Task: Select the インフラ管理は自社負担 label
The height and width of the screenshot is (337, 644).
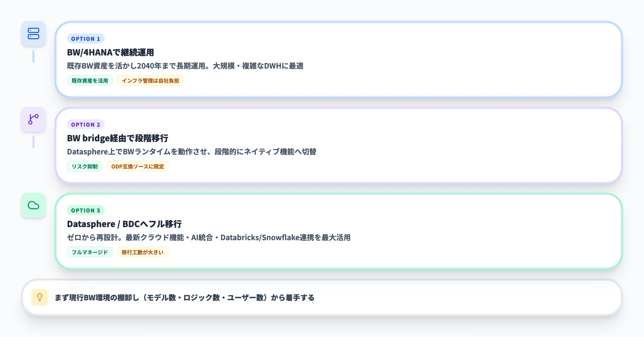Action: coord(151,81)
